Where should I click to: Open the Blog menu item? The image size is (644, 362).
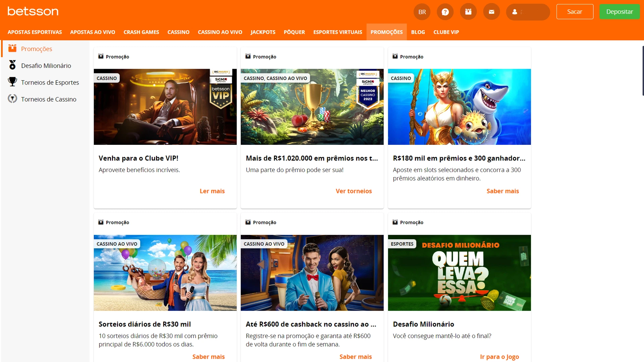pyautogui.click(x=418, y=32)
